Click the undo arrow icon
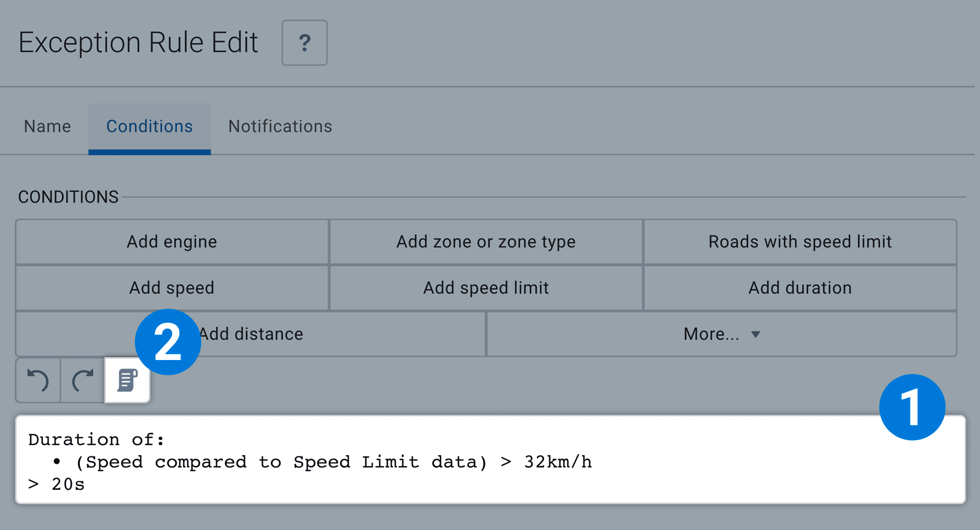 point(37,380)
